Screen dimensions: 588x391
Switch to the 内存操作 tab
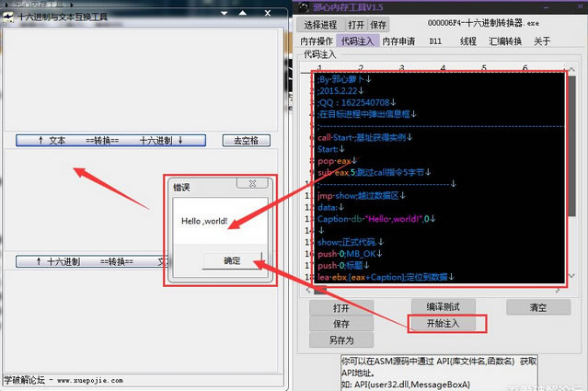(x=318, y=41)
